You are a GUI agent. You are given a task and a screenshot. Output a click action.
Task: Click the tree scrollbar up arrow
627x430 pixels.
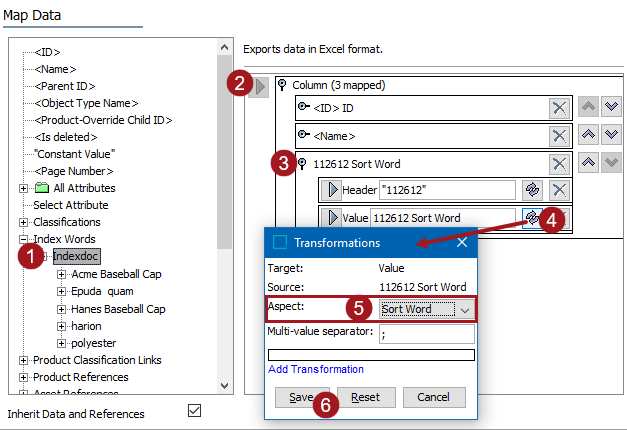[225, 47]
